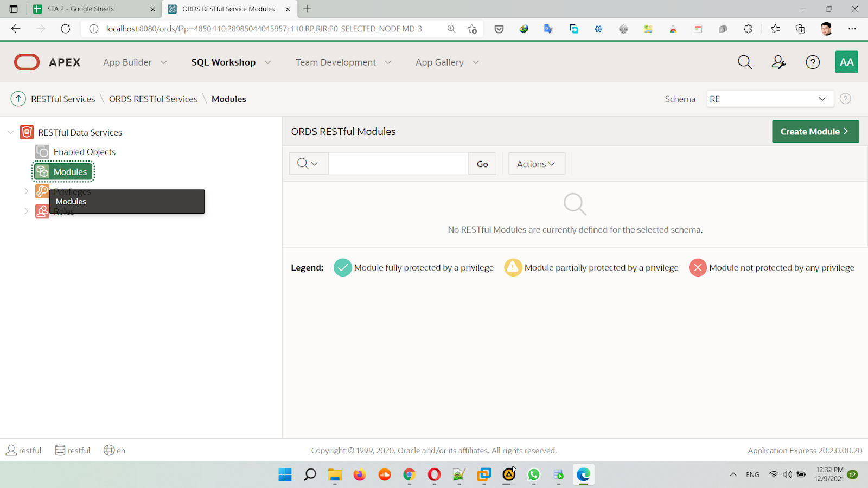The image size is (868, 488).
Task: Click the schema help question icon
Action: 845,99
